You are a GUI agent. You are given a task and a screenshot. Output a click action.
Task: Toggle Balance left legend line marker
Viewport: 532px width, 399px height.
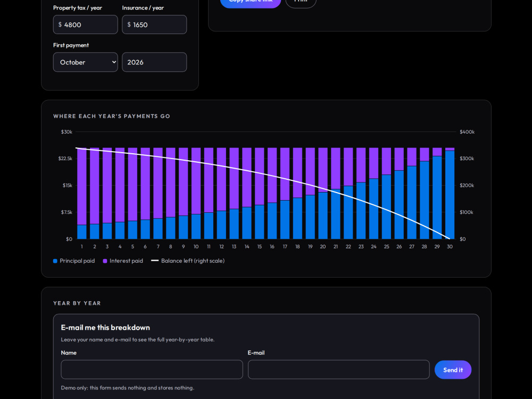coord(155,261)
